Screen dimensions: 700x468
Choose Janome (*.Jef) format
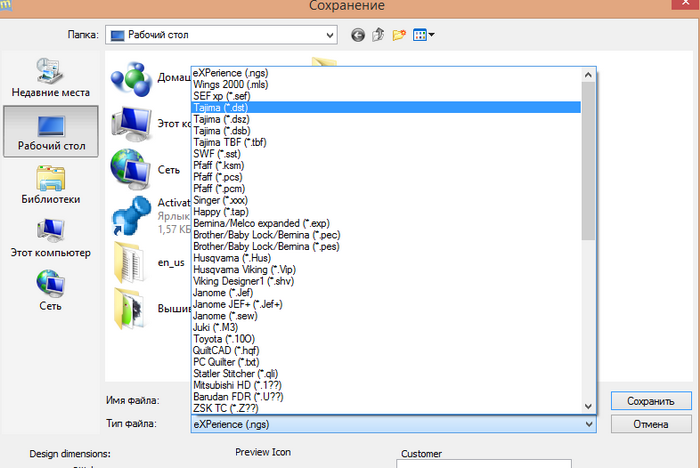point(386,293)
